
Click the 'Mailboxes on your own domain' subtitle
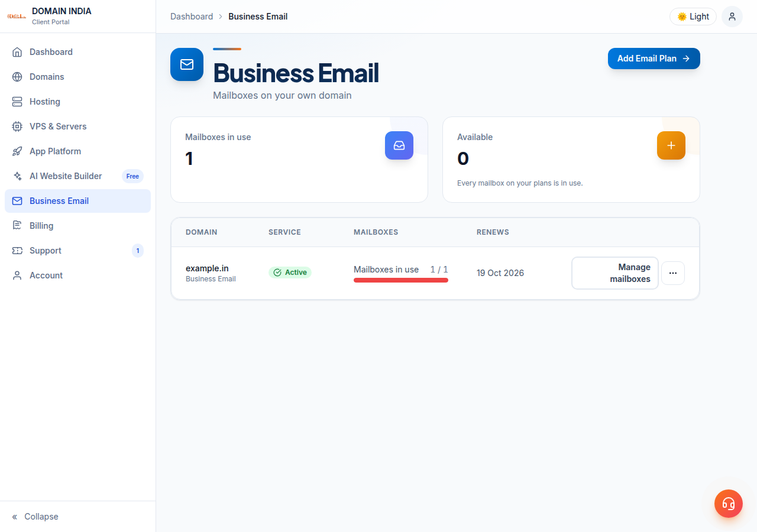[282, 95]
